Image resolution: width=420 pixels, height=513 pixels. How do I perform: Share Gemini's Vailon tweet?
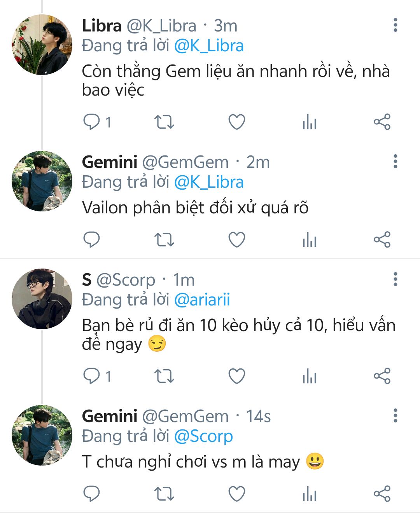pyautogui.click(x=382, y=239)
